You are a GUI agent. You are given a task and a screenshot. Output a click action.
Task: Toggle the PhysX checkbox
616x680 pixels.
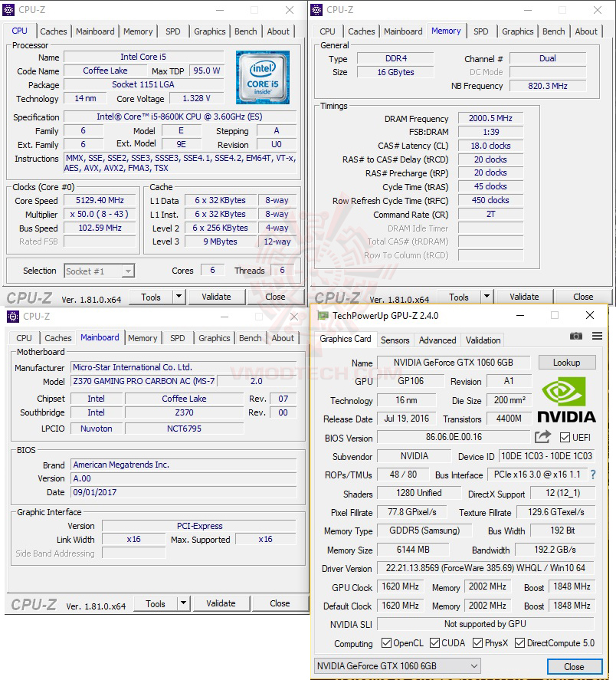477,642
